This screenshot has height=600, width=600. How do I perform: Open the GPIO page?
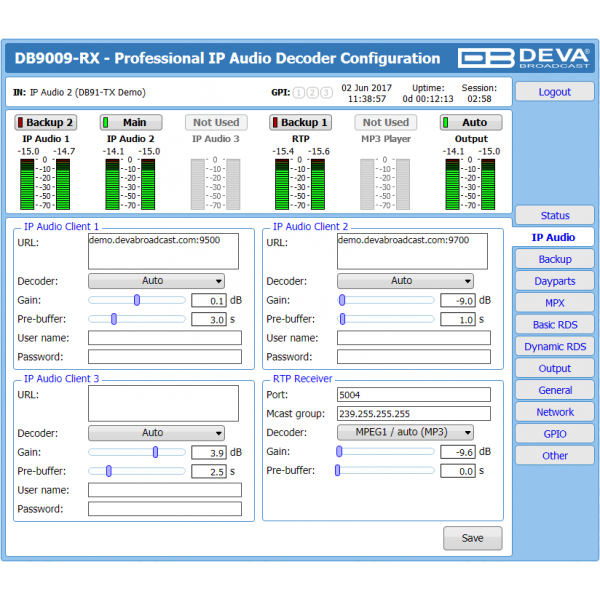(x=554, y=434)
